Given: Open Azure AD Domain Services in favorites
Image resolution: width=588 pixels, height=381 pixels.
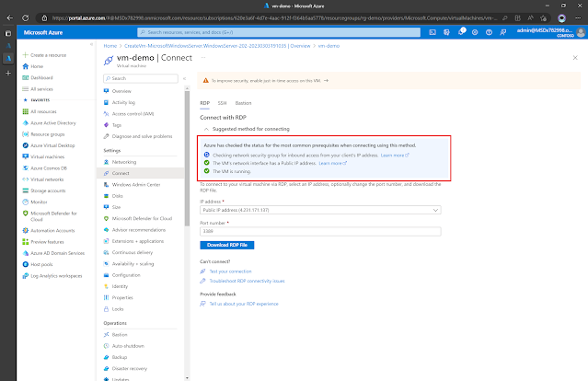Looking at the screenshot, I should [53, 253].
